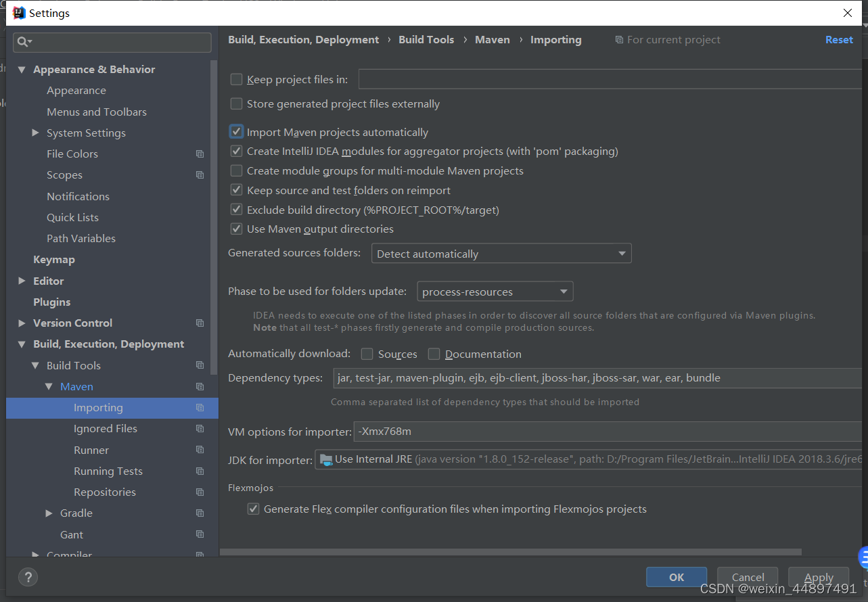Image resolution: width=868 pixels, height=602 pixels.
Task: Click per-project icon beside File Colors
Action: pos(200,154)
